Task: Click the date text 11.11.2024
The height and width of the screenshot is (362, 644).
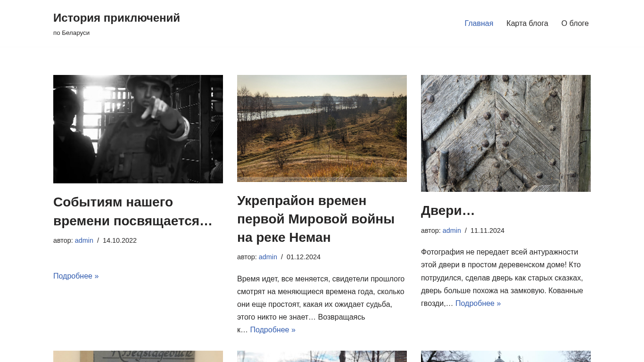Action: (x=487, y=230)
